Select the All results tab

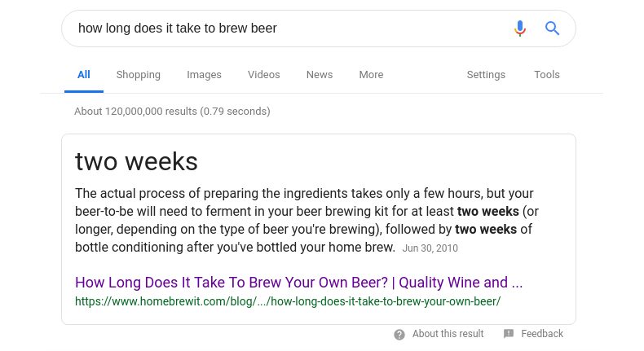point(84,75)
